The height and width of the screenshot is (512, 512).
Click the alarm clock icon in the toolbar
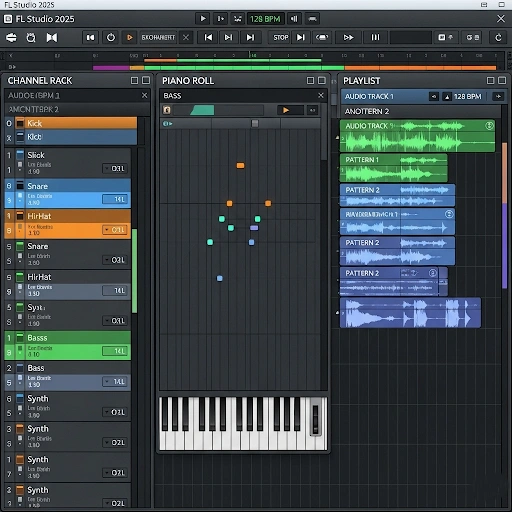pyautogui.click(x=31, y=37)
